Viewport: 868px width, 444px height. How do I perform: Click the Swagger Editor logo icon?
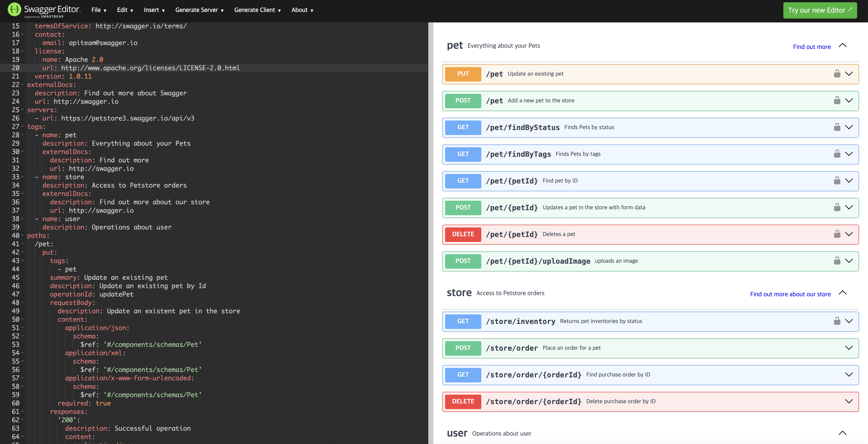[14, 10]
